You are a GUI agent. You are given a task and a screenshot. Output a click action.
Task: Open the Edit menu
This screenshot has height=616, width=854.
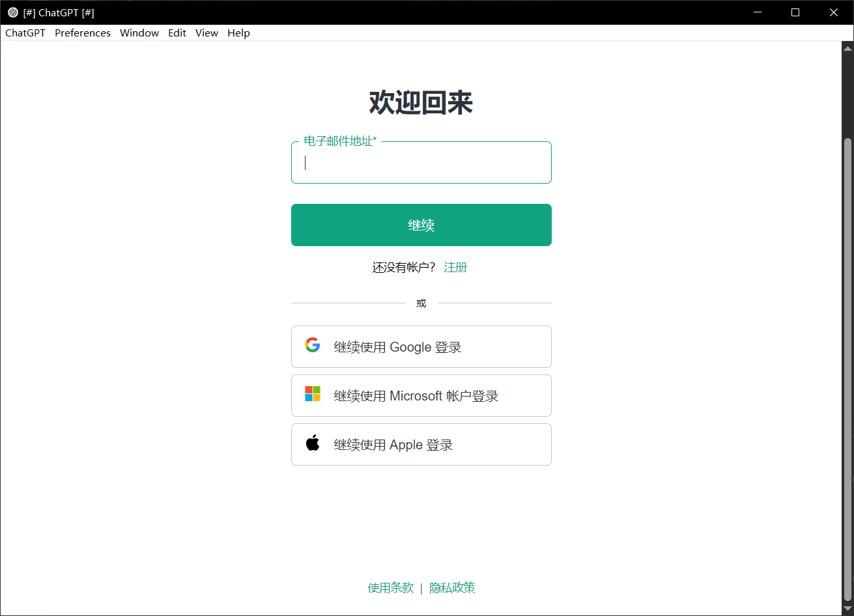pyautogui.click(x=177, y=33)
